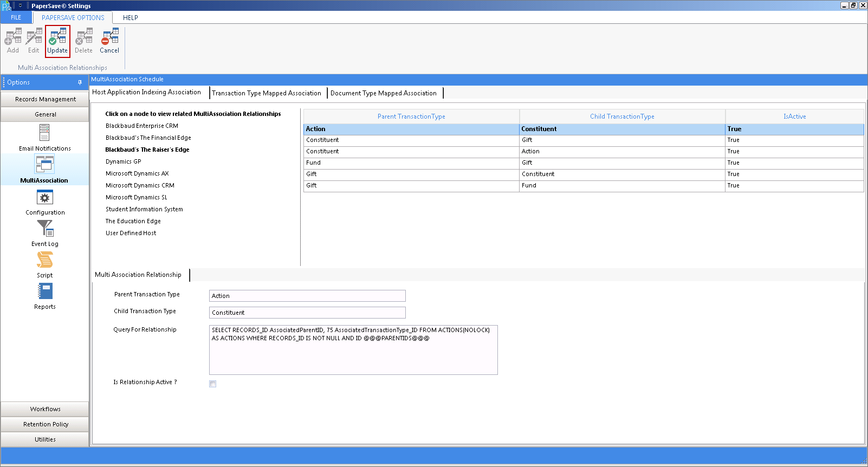Screen dimensions: 868x467
Task: Click the Parent Transaction Type field
Action: [307, 296]
